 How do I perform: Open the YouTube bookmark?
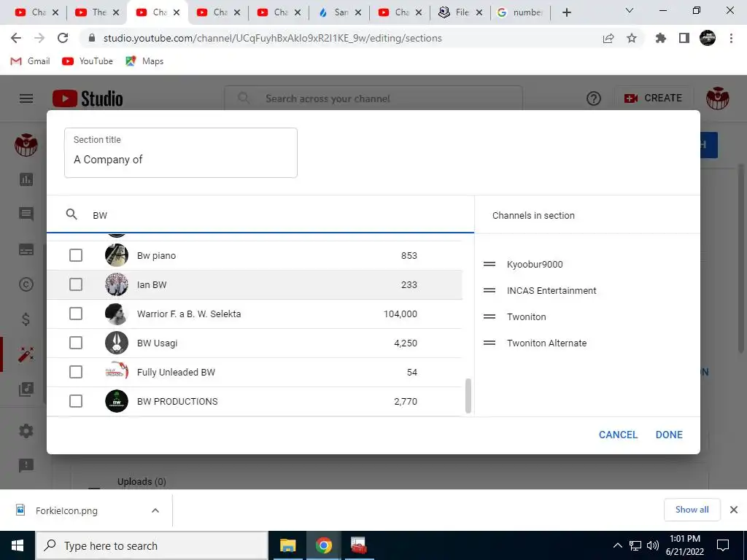point(88,61)
